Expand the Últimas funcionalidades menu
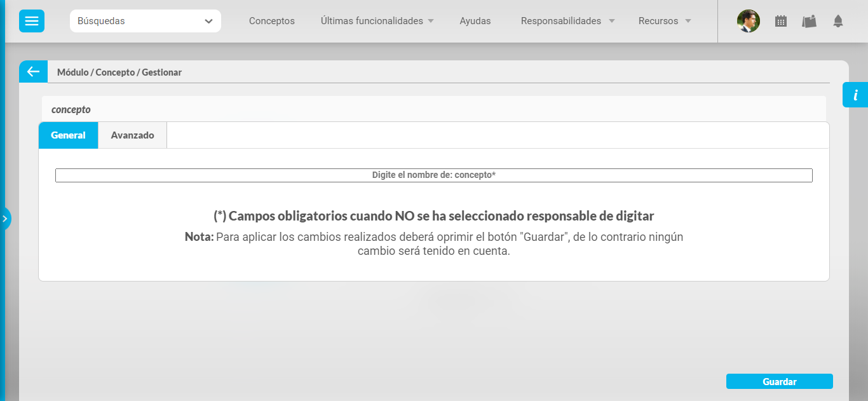This screenshot has width=868, height=401. pos(377,21)
